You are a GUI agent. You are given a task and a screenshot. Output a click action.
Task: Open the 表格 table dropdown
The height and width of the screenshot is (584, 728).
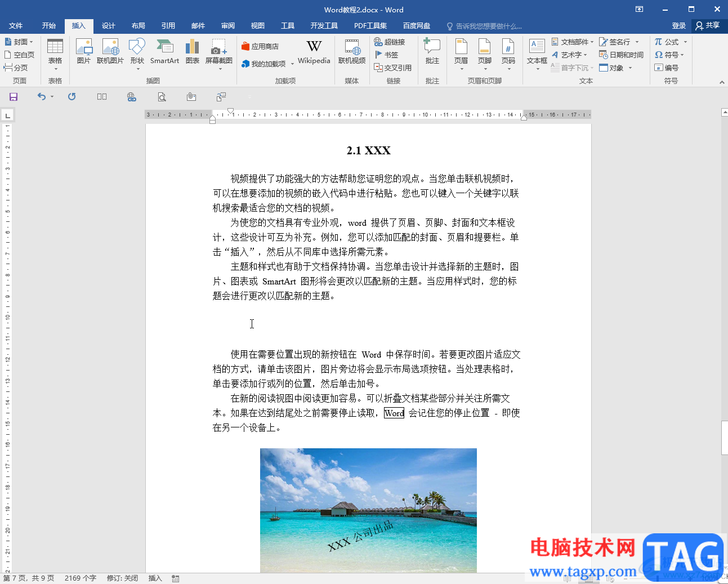click(x=55, y=55)
